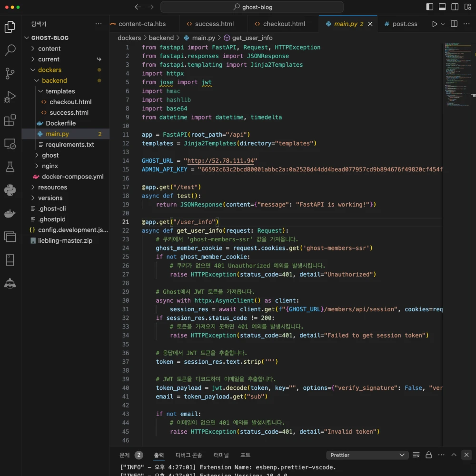Select output channel Prettier dropdown

click(x=367, y=455)
